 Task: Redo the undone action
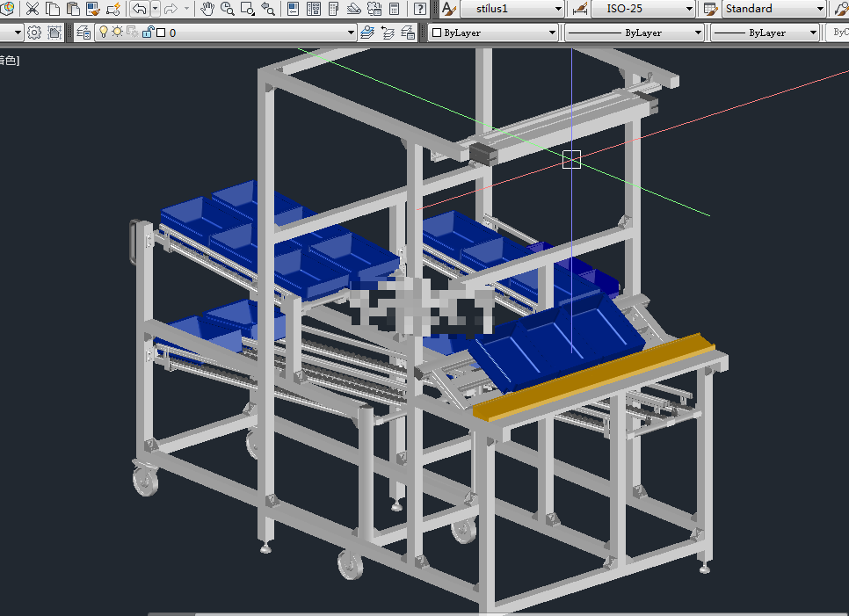(x=171, y=9)
